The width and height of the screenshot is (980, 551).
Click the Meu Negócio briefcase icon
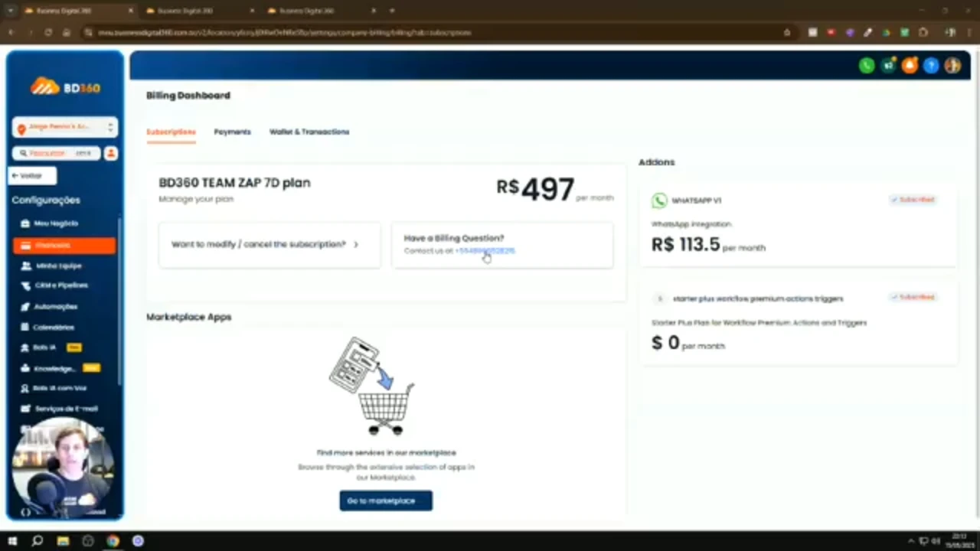(26, 223)
